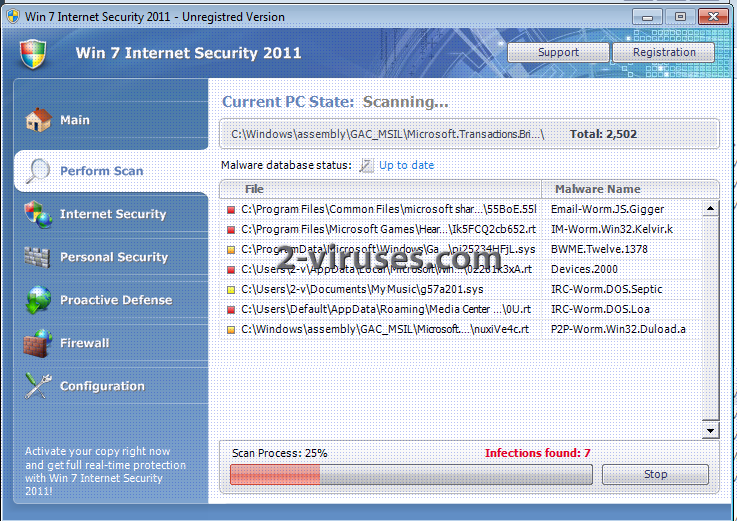Open the Main section
Viewport: 737px width, 521px height.
point(112,120)
